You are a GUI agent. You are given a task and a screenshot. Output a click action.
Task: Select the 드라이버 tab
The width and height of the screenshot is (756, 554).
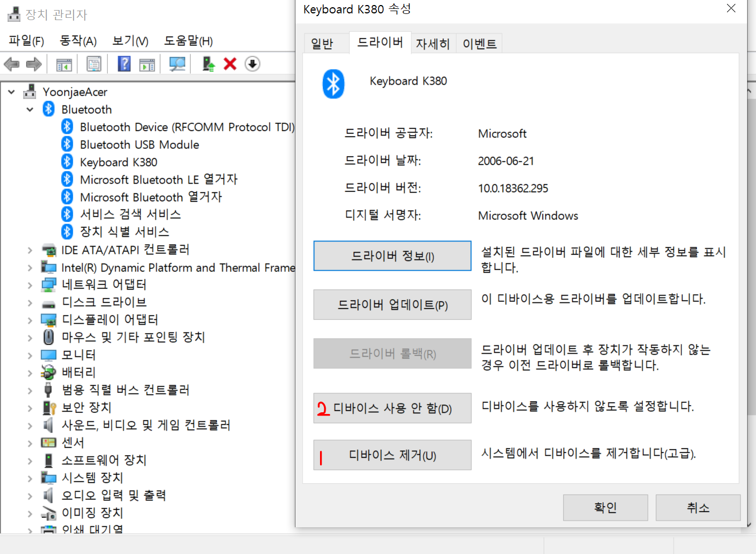click(380, 42)
